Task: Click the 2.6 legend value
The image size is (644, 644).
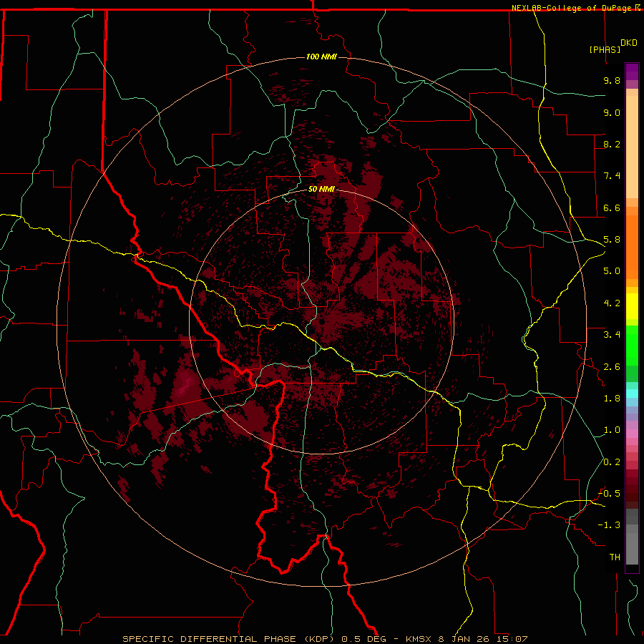Action: (x=612, y=367)
